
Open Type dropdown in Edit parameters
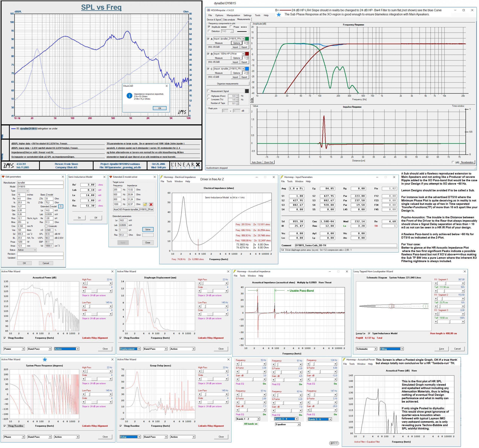pyautogui.click(x=23, y=190)
